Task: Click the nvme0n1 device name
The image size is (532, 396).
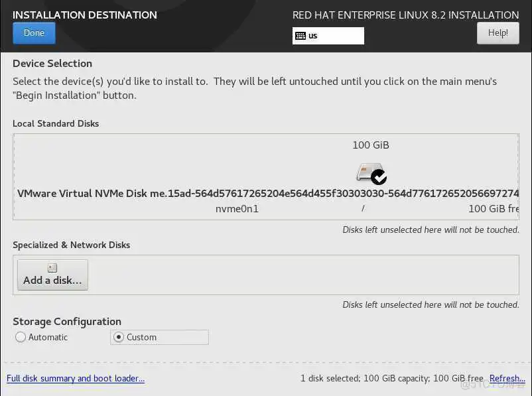Action: (237, 209)
